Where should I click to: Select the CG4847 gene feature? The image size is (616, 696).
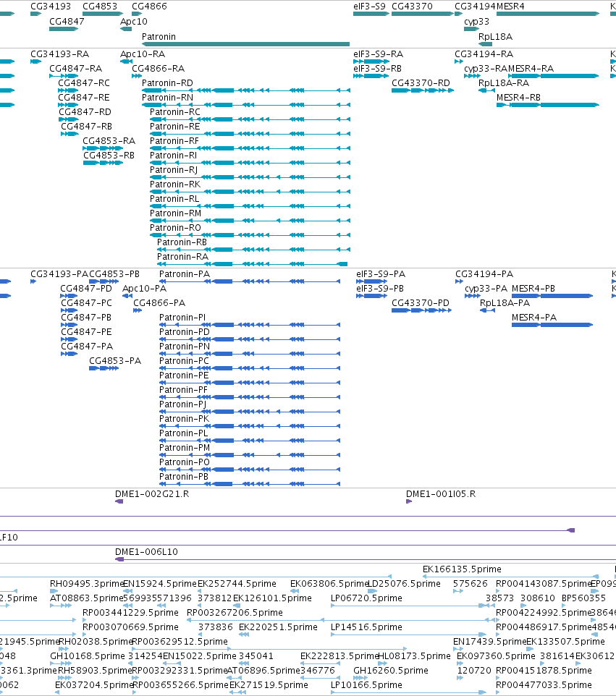click(x=64, y=29)
